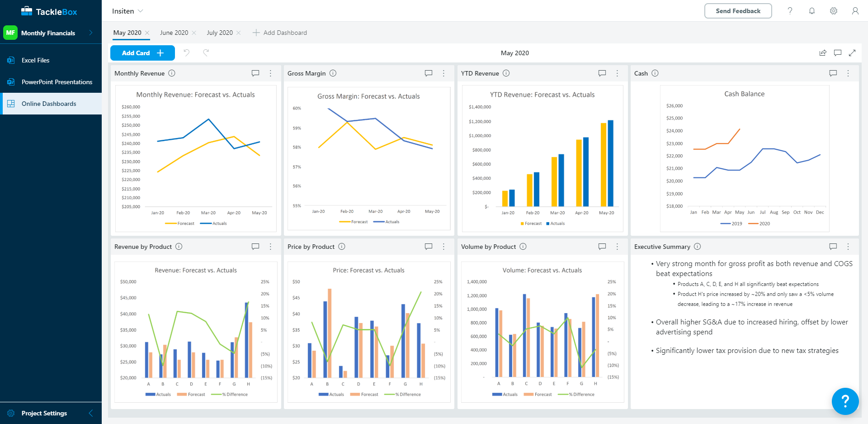Image resolution: width=868 pixels, height=424 pixels.
Task: Close the June 2020 tab
Action: pos(194,33)
